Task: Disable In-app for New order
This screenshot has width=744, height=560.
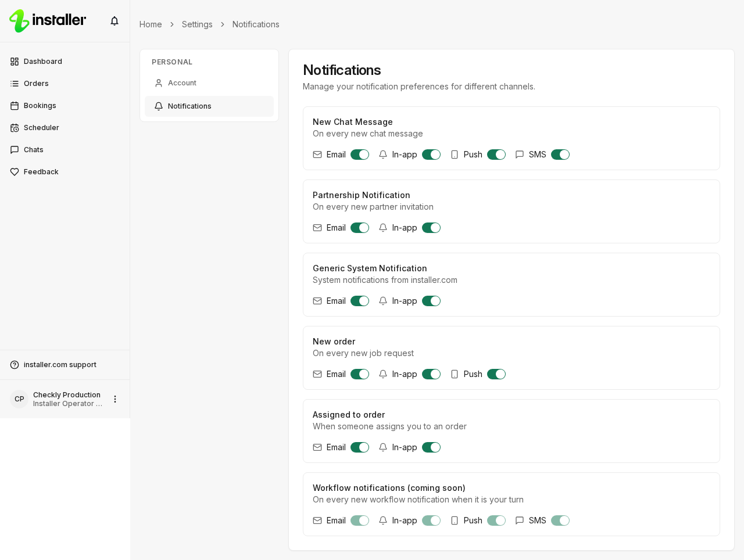Action: pyautogui.click(x=431, y=374)
